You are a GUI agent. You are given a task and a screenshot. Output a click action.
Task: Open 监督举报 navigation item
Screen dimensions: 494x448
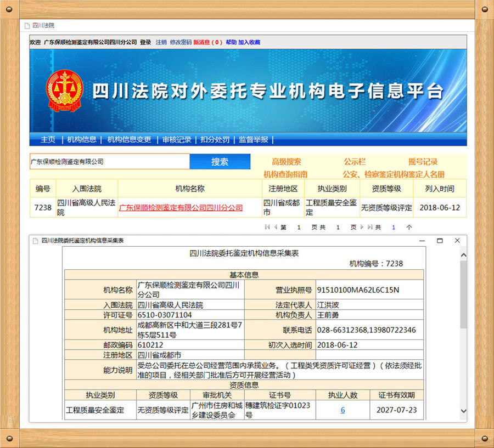click(253, 139)
